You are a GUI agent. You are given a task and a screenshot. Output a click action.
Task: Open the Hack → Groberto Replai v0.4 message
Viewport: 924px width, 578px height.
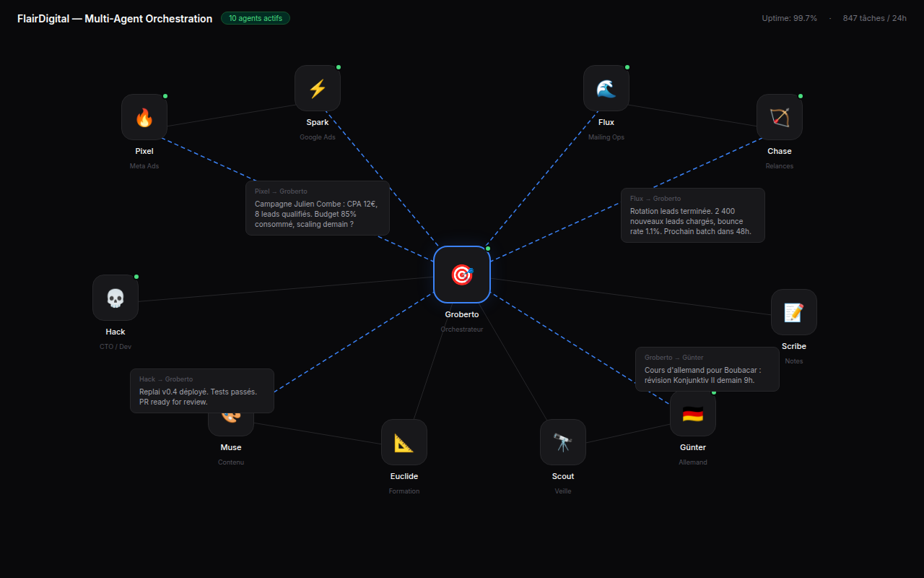tap(201, 390)
